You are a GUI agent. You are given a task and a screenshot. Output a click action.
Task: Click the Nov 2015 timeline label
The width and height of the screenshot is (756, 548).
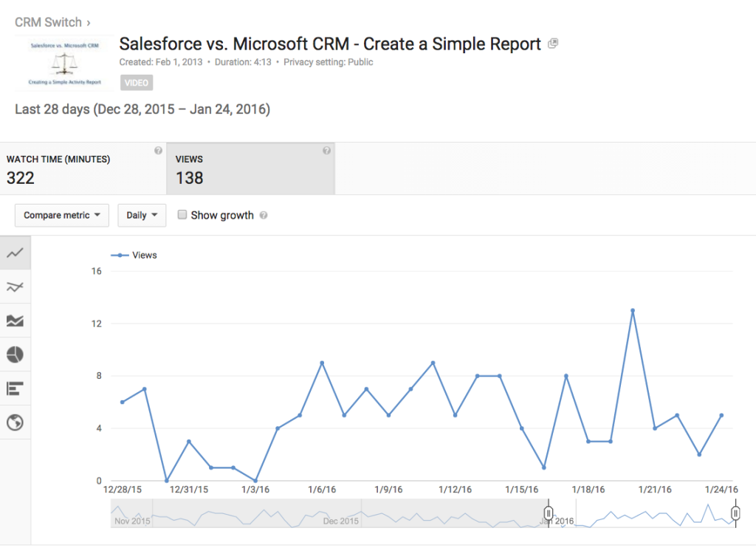[x=132, y=521]
